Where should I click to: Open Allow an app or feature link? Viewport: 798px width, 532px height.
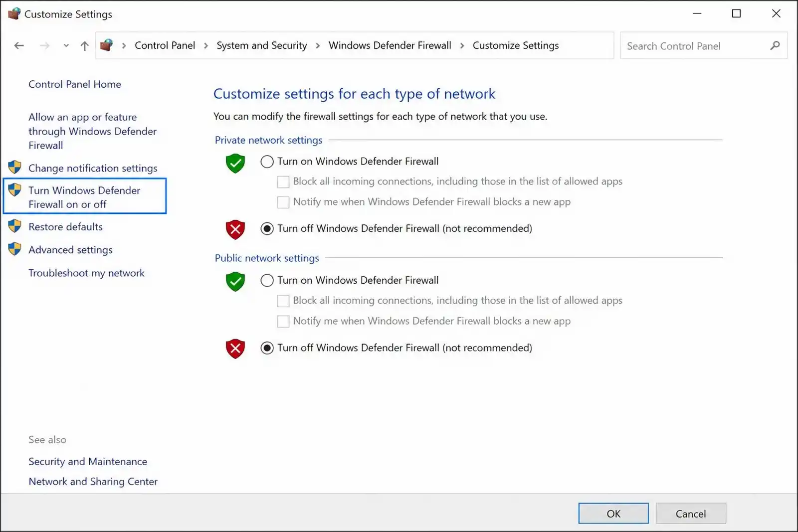92,131
